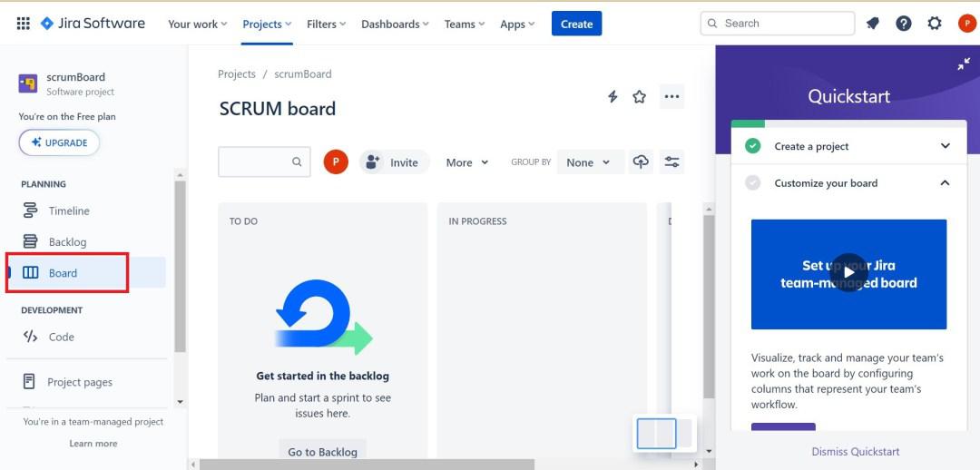Viewport: 980px width, 470px height.
Task: Open the More dropdown on board
Action: point(467,162)
